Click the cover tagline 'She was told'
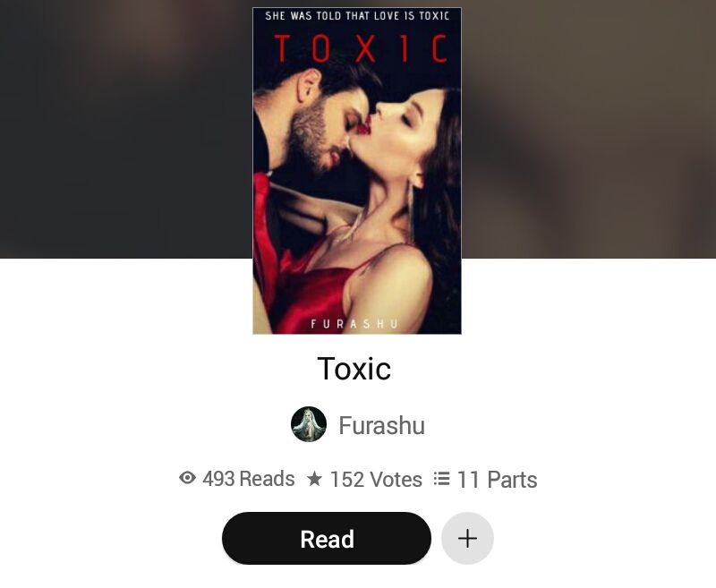Screen dimensions: 716x588 [357, 16]
